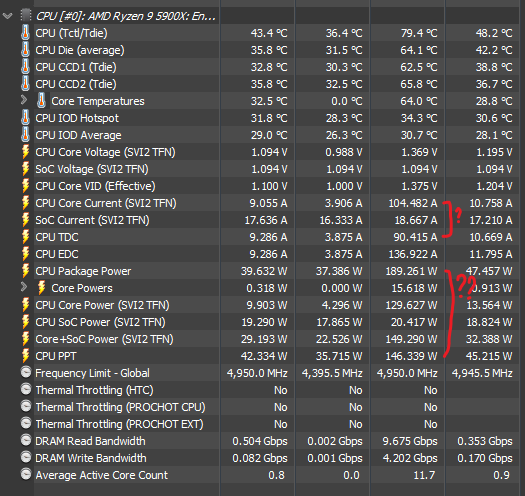Click lightning icon of Core+SoC Power
This screenshot has height=496, width=525.
[25, 339]
